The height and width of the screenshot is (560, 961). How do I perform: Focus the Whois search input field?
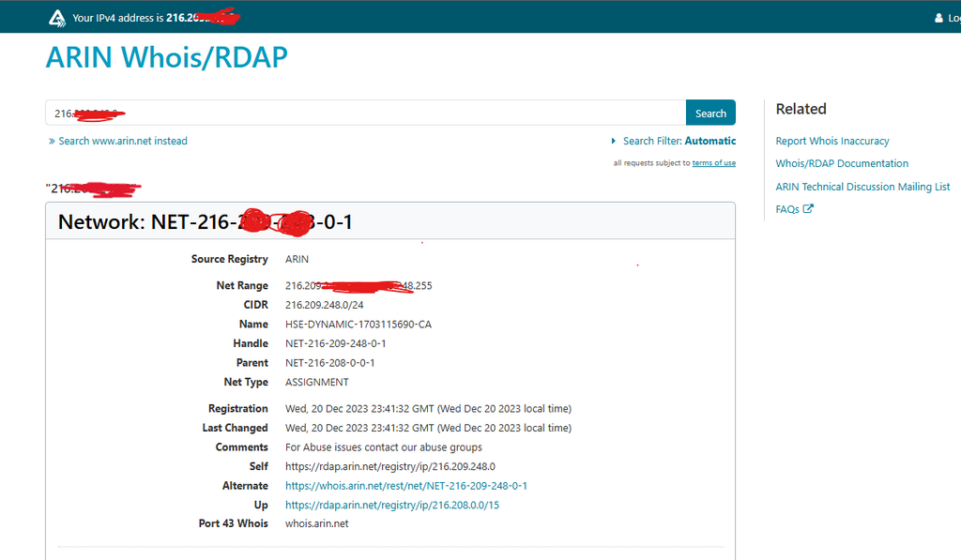365,113
